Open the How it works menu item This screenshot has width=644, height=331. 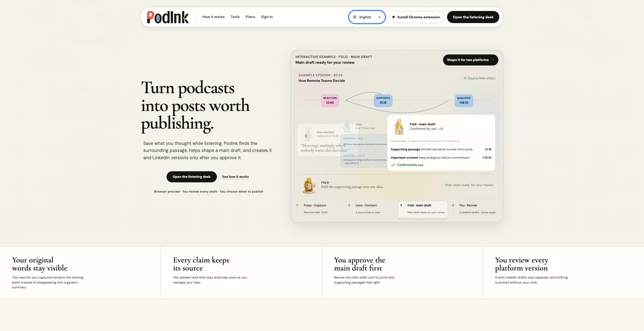point(213,17)
